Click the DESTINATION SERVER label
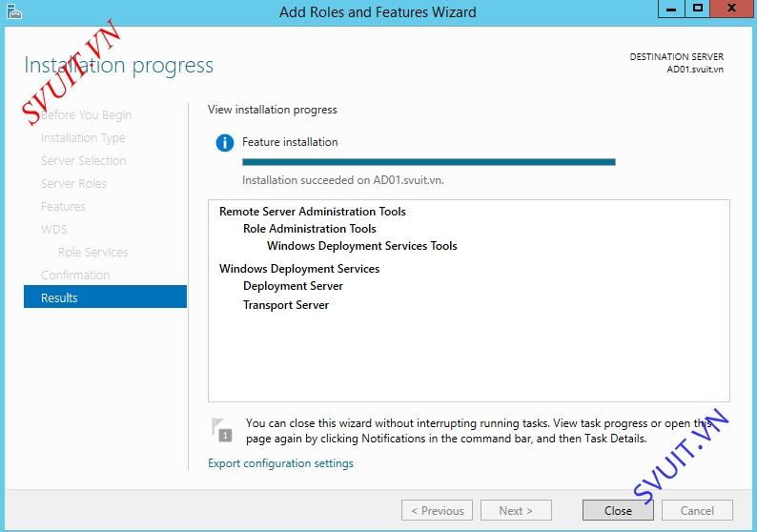The image size is (757, 532). click(x=676, y=57)
